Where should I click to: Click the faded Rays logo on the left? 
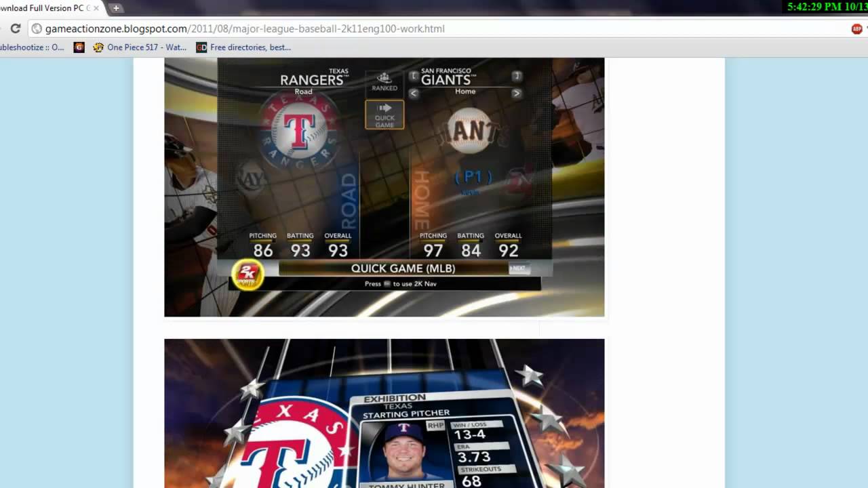[251, 180]
